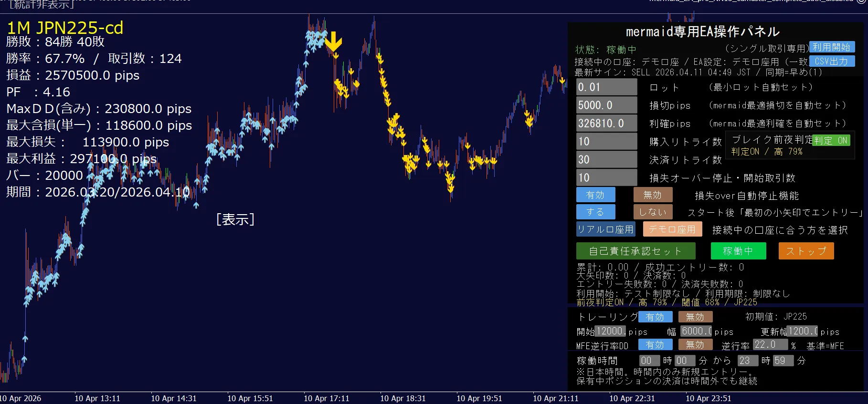Click the 逆行率 percentage field showing 22.0
The width and height of the screenshot is (868, 404).
(770, 344)
